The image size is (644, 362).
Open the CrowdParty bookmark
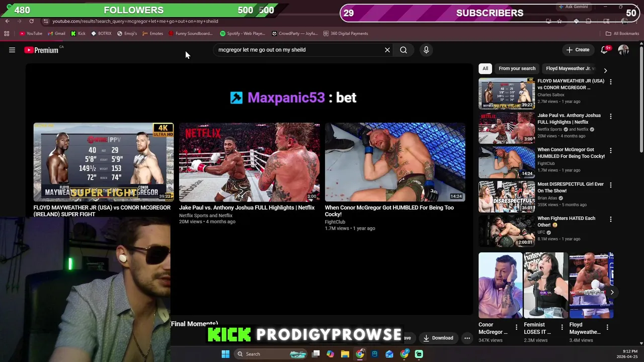pos(295,34)
